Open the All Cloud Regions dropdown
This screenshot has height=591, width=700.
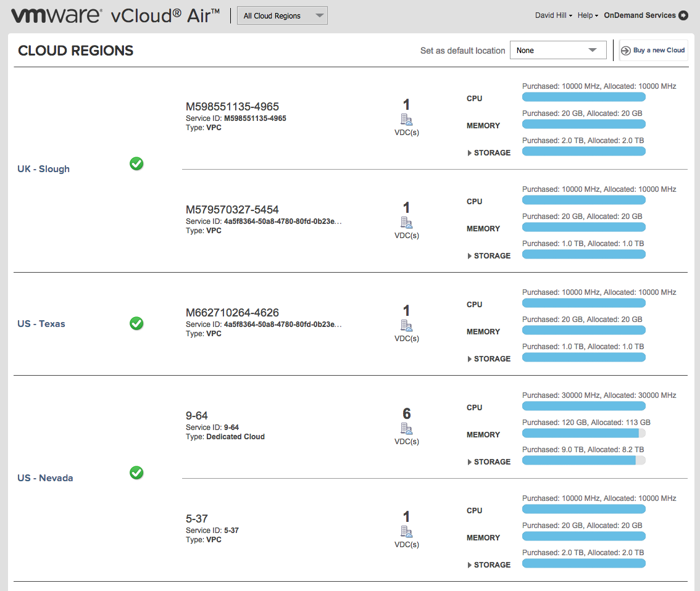pyautogui.click(x=282, y=15)
